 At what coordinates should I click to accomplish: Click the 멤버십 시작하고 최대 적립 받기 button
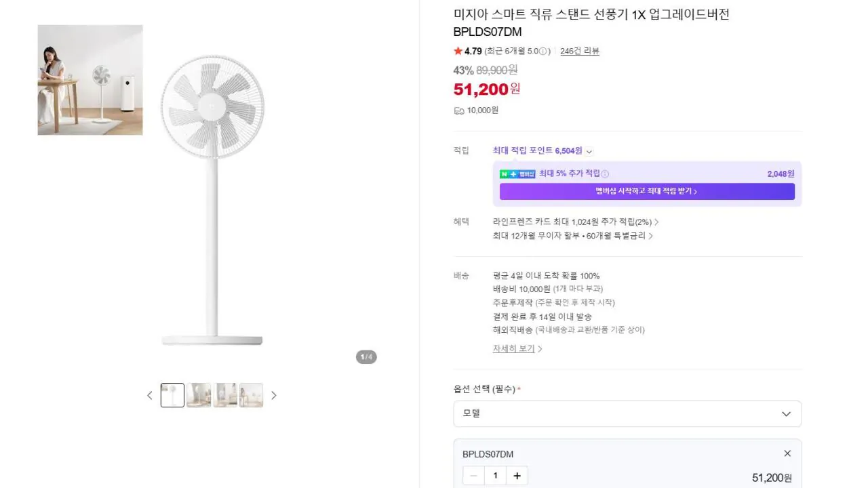tap(646, 191)
